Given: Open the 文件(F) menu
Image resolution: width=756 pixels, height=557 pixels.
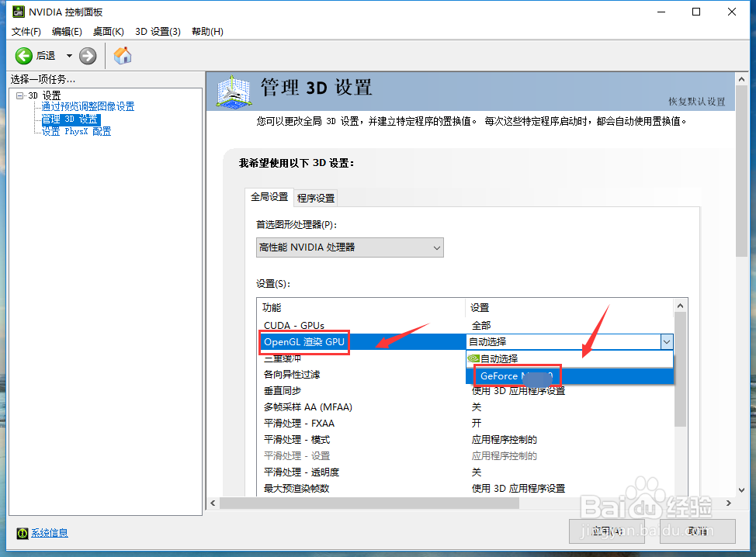Looking at the screenshot, I should 26,31.
